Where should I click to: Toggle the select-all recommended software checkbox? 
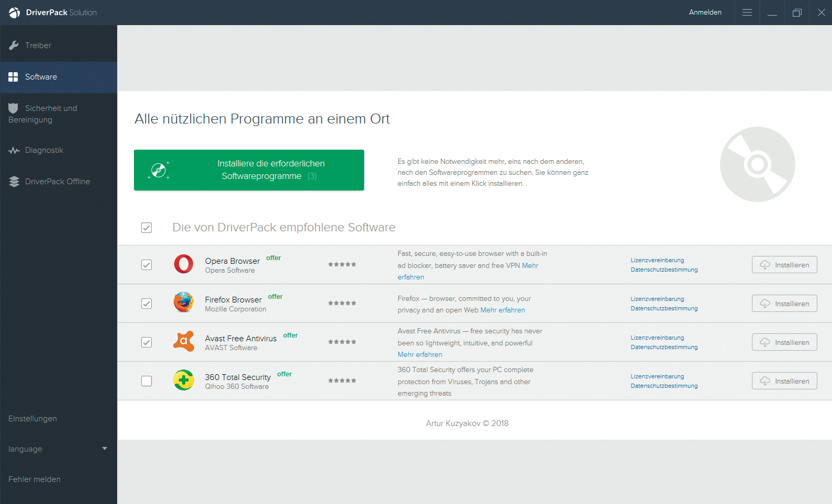(147, 228)
